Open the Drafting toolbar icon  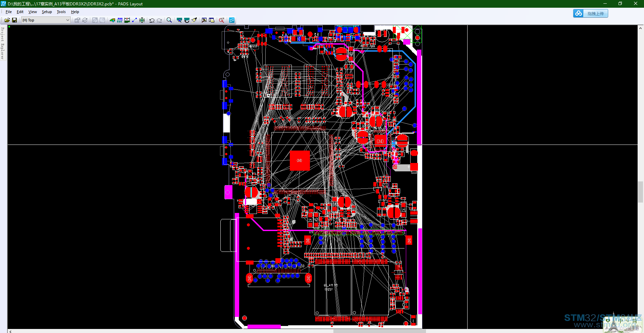pos(112,20)
